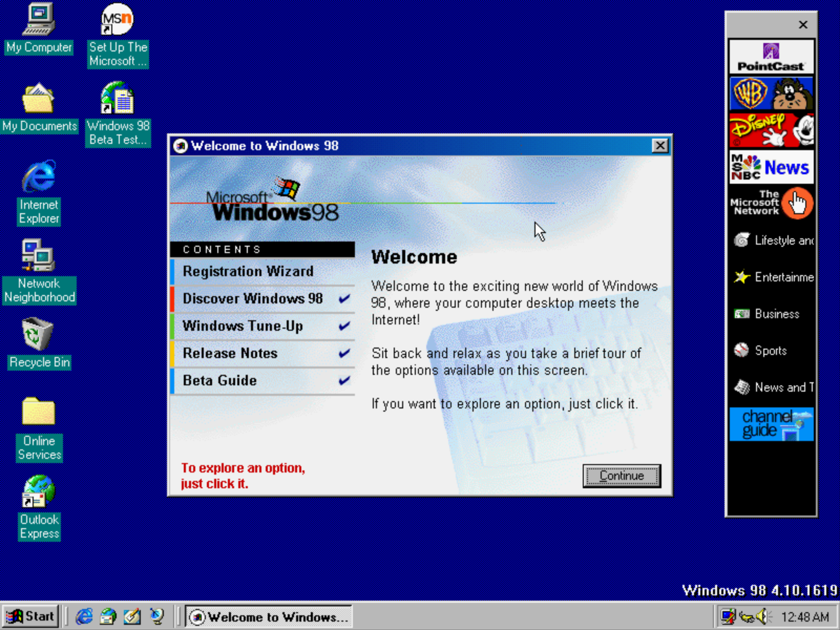Select Registration Wizard in the Contents list
Screen dimensions: 840x630
coord(248,271)
